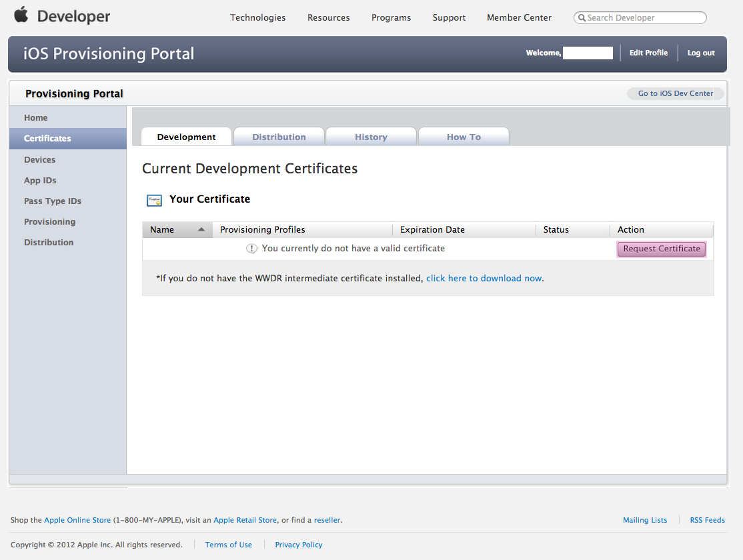Screen dimensions: 743x560
Task: Click the WWDR download now link
Action: (x=484, y=278)
